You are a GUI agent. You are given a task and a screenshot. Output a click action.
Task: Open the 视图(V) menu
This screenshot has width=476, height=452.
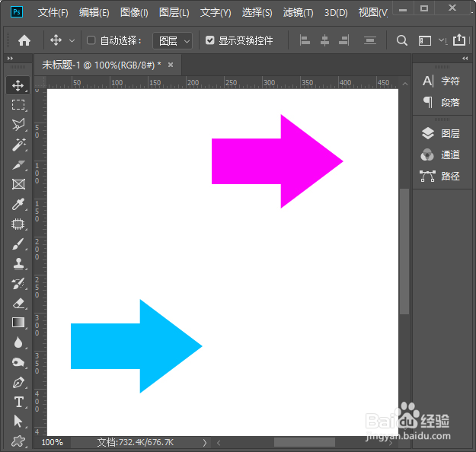[372, 12]
